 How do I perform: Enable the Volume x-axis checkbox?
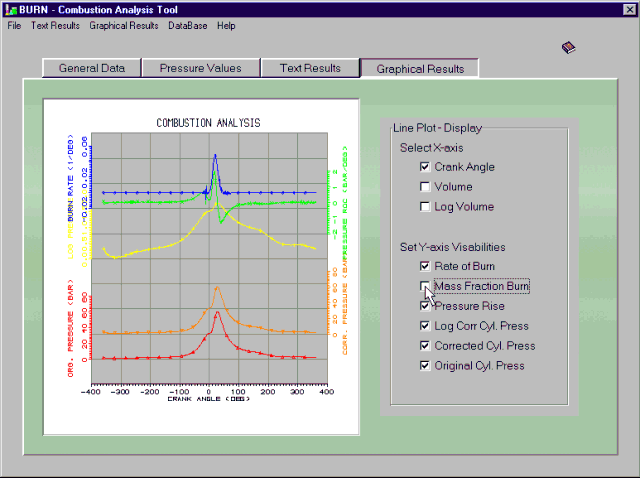pos(425,187)
